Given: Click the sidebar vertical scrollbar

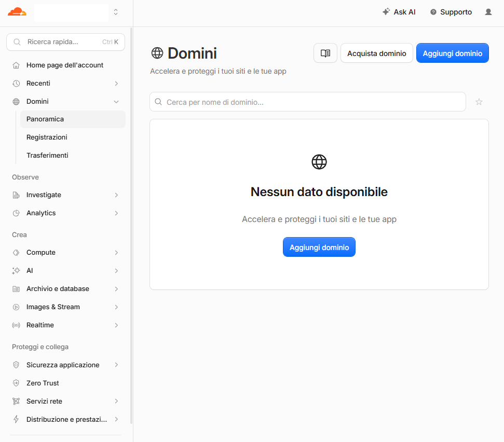Looking at the screenshot, I should (131, 226).
